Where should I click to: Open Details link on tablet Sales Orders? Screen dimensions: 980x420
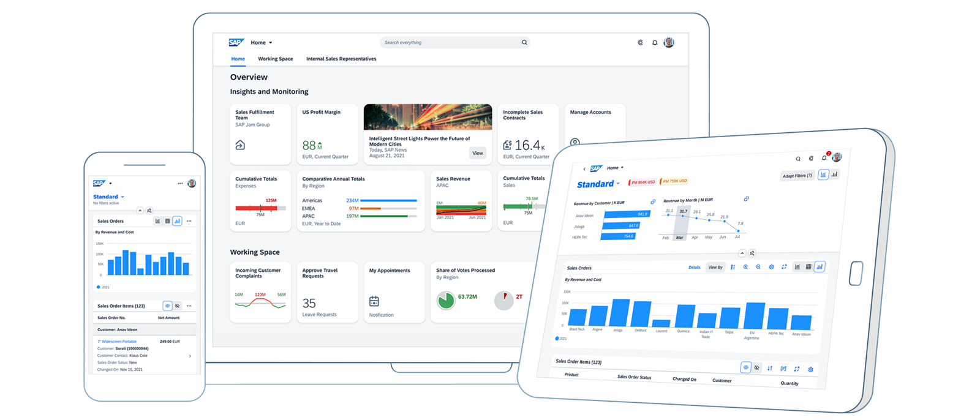695,267
